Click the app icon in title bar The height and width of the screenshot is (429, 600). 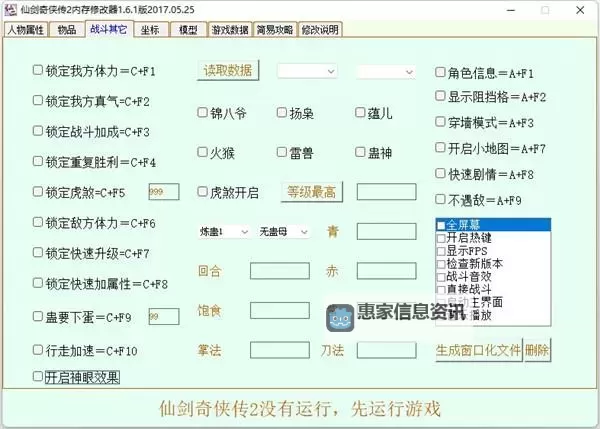(10, 10)
